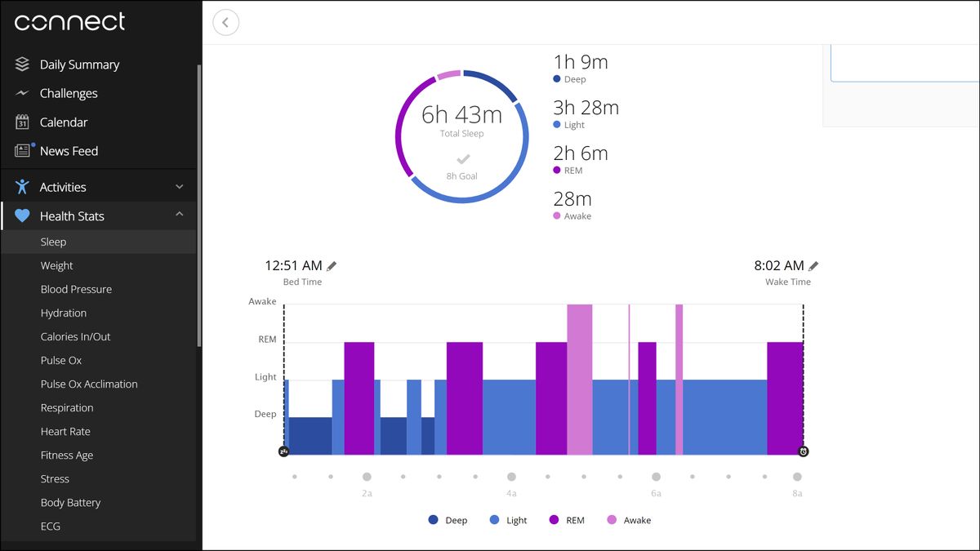The image size is (980, 551).
Task: Click the 8a timeline dot
Action: 797,477
